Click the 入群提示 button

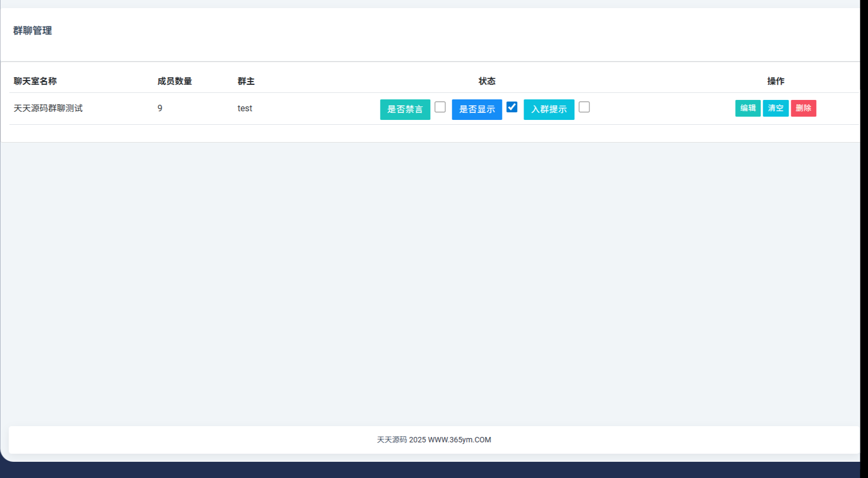(548, 109)
